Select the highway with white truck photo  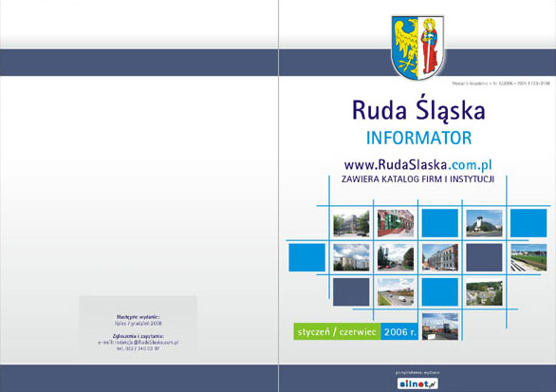point(396,292)
